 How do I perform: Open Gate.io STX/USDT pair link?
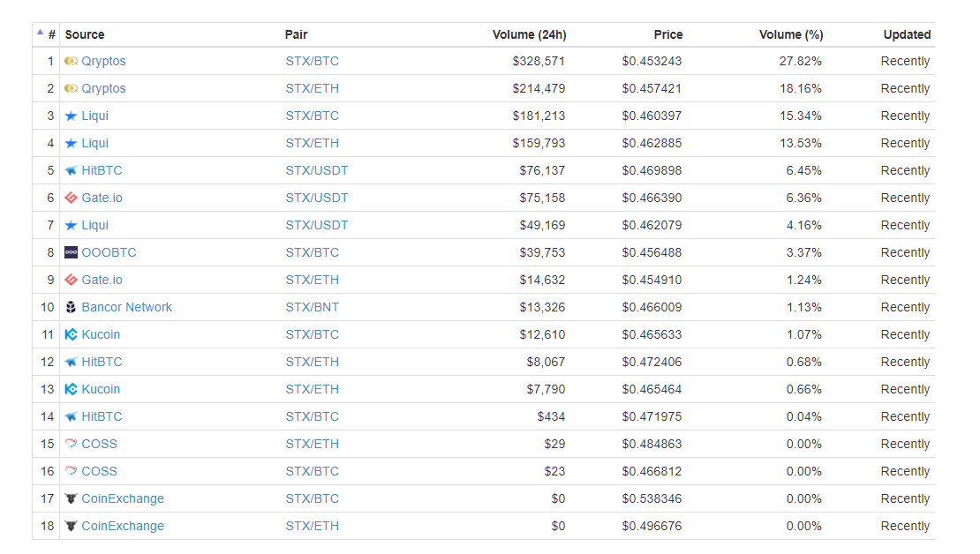316,198
